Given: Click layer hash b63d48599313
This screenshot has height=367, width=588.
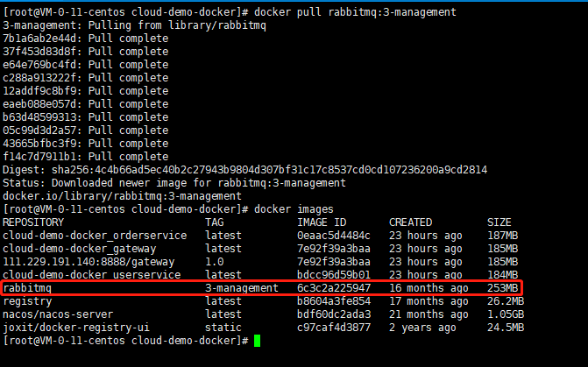Looking at the screenshot, I should tap(39, 117).
